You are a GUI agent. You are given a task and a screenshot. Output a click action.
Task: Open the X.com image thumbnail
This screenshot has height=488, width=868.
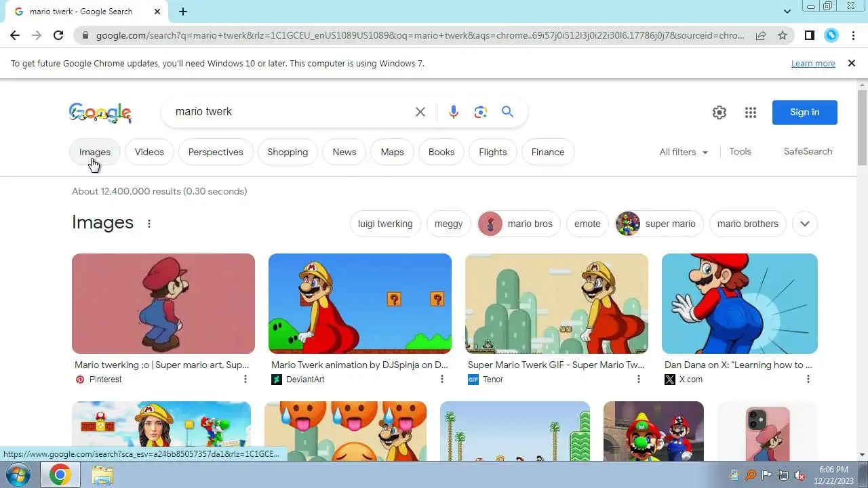(x=740, y=304)
